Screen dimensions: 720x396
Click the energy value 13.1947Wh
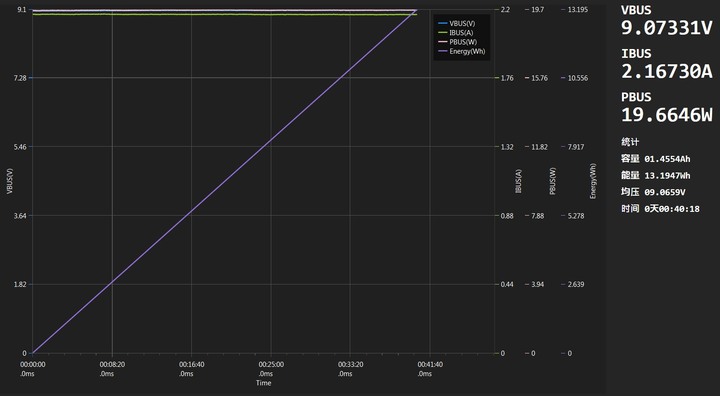pos(667,175)
